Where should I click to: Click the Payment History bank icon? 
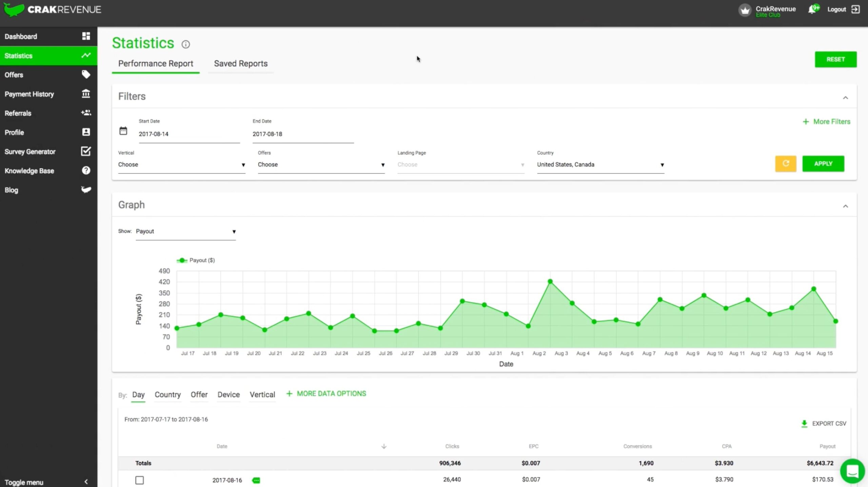(86, 94)
